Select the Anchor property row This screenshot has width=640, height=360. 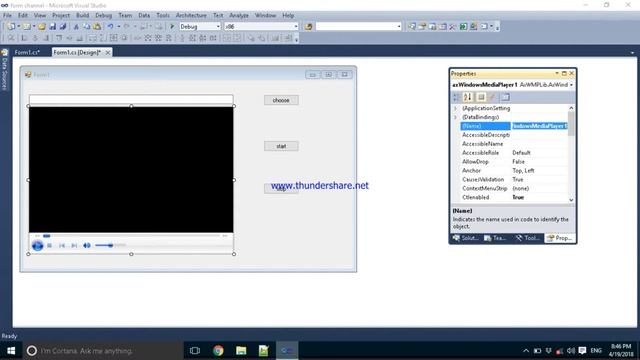pos(514,171)
